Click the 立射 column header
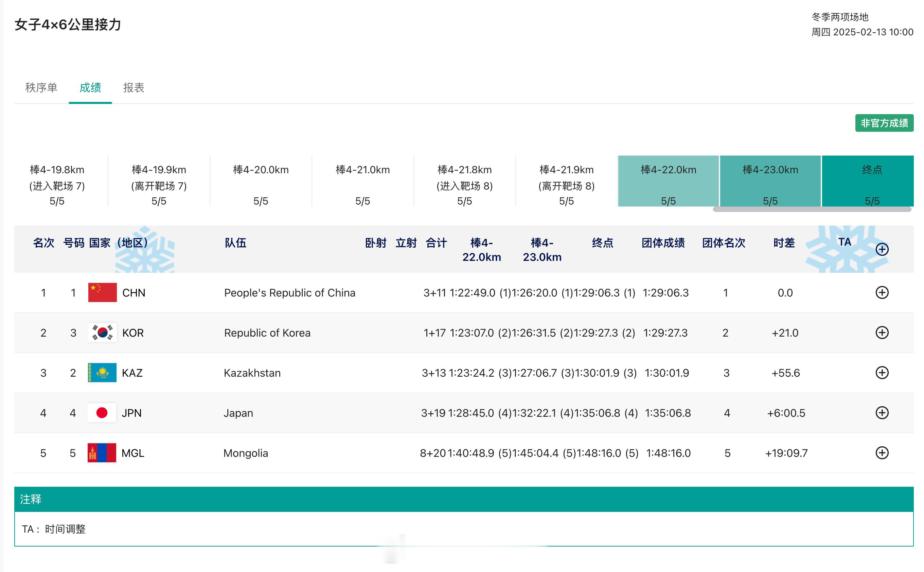 pos(406,243)
